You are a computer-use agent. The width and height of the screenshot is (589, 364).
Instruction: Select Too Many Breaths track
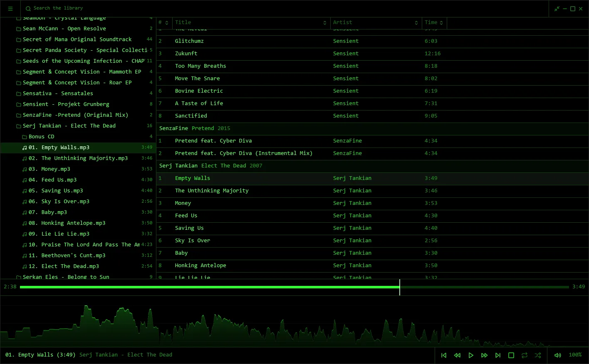(x=372, y=66)
